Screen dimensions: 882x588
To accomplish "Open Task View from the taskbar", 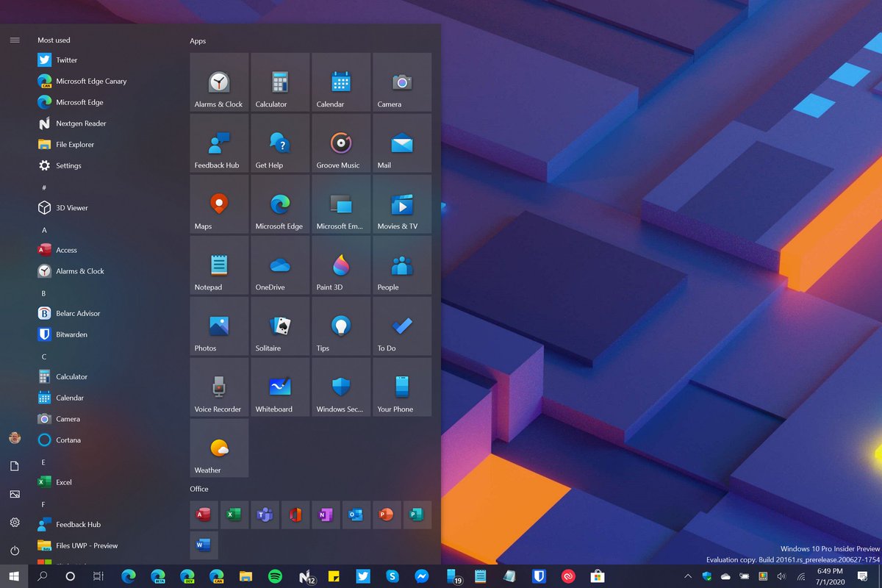I will (98, 576).
